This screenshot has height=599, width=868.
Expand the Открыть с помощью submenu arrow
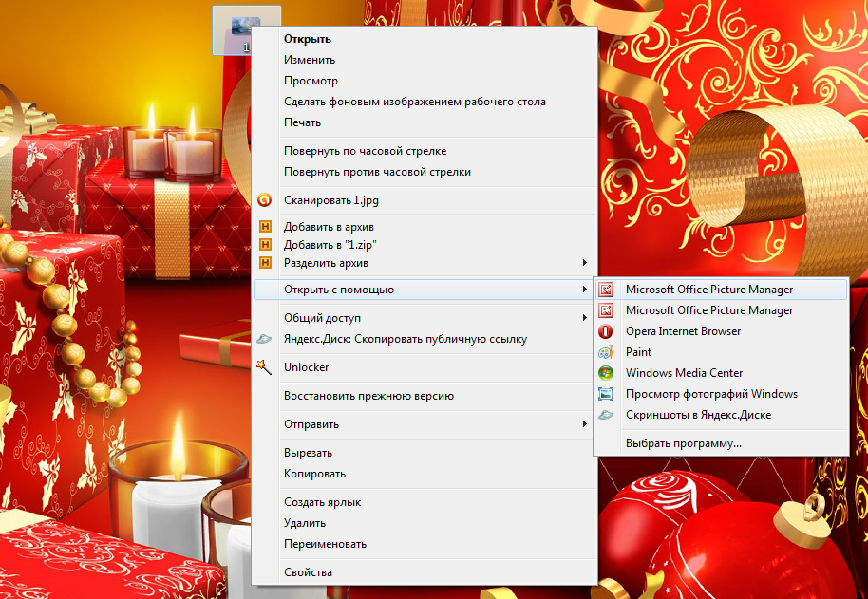point(585,290)
